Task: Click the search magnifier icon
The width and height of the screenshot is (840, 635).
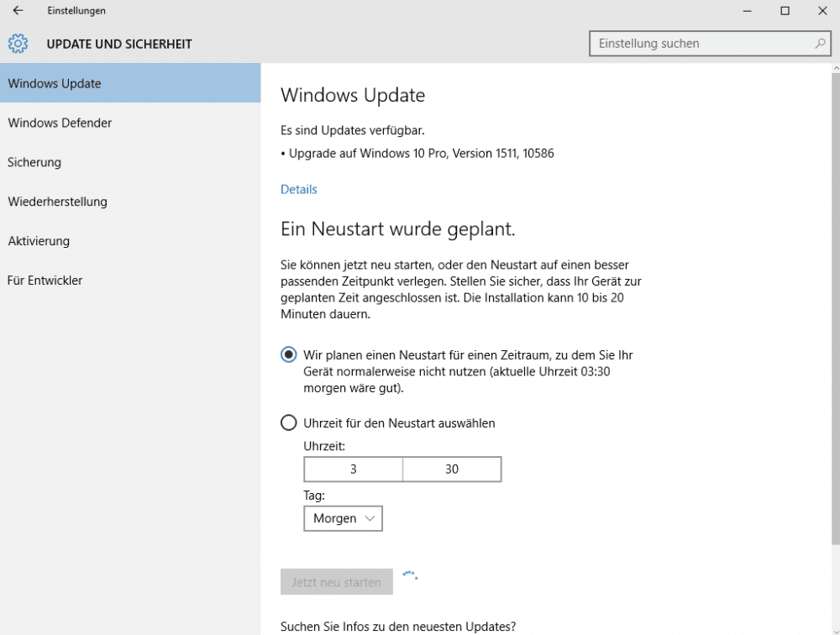Action: click(x=820, y=44)
